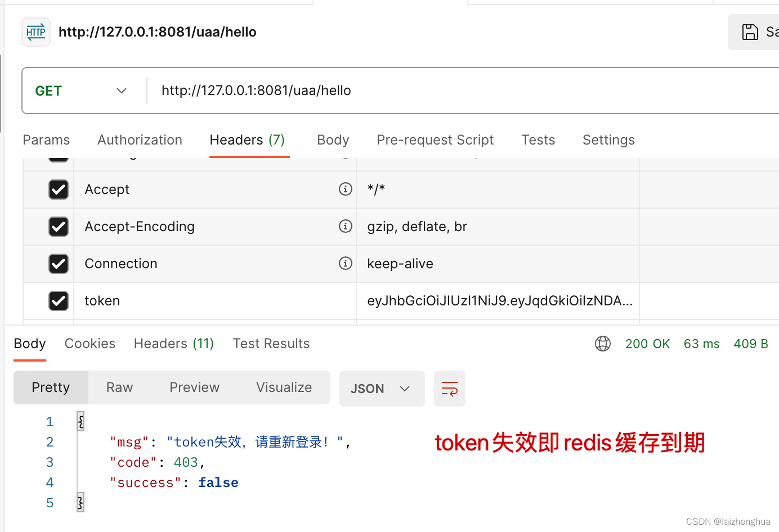Open the Test Results tab
Viewport: 779px width, 532px height.
click(271, 344)
